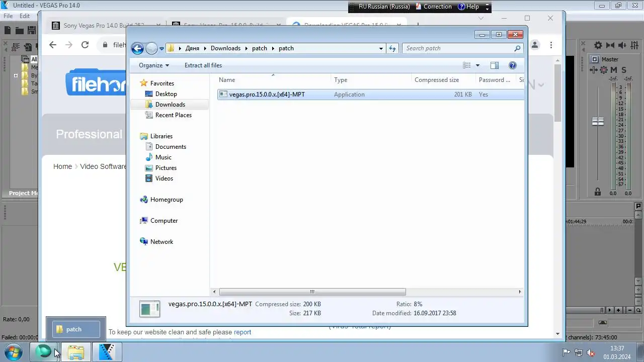Expand the Downloads breadcrumb arrow
The image size is (644, 362).
click(246, 48)
